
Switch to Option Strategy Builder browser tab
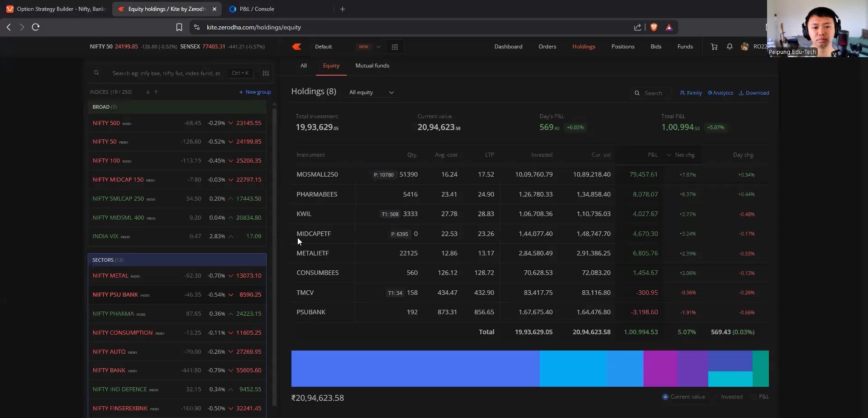tap(56, 9)
